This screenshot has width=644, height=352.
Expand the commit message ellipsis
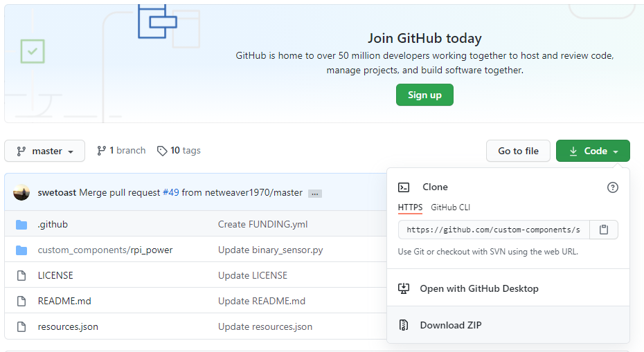tap(315, 194)
